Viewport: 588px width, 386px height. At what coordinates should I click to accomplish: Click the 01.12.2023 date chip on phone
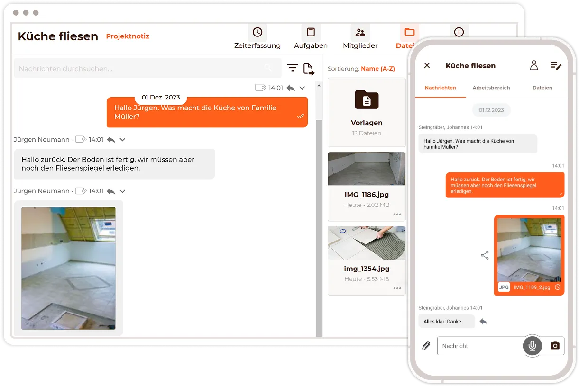click(x=491, y=110)
